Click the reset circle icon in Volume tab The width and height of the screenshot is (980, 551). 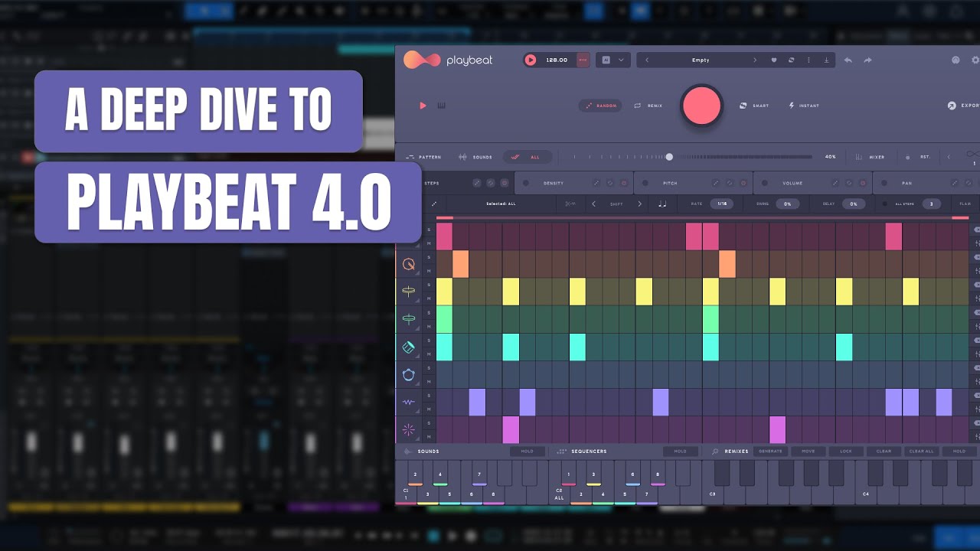[848, 183]
